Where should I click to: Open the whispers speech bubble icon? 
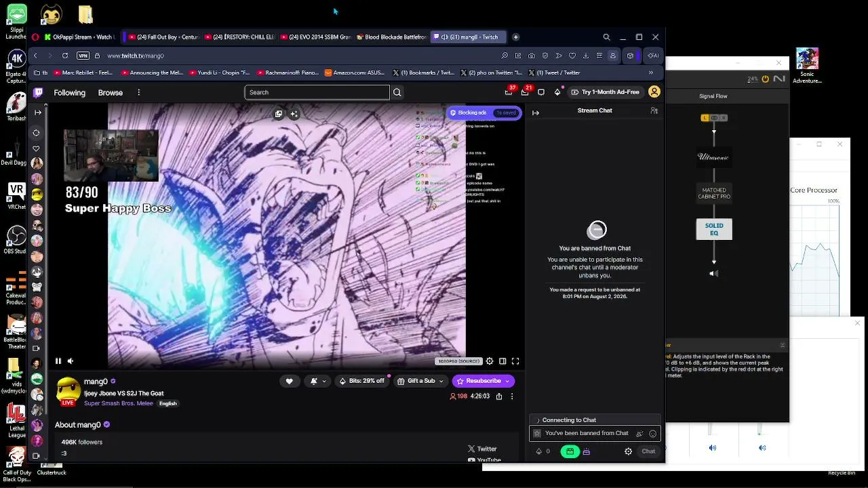[541, 92]
